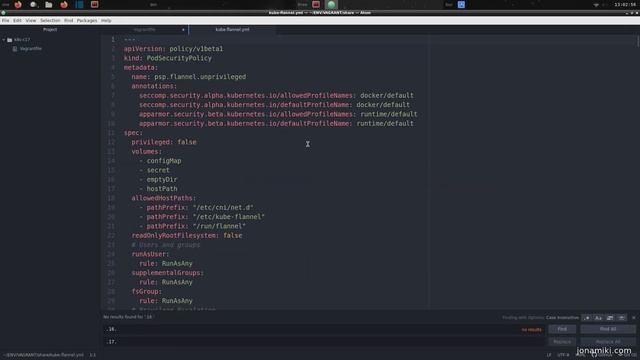Click 'PodSecurityPolicy' text on line 3
The height and width of the screenshot is (360, 640).
179,58
